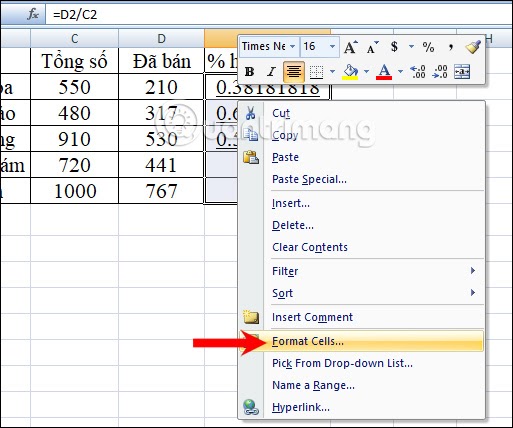
Task: Open Paste Special from context menu
Action: (x=361, y=179)
